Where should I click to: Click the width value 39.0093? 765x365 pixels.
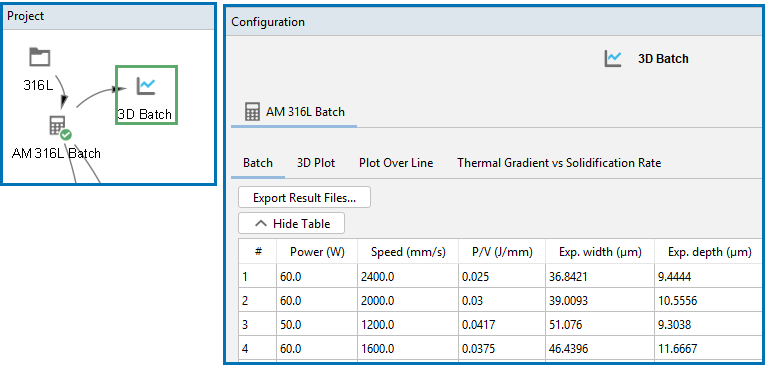click(x=600, y=301)
